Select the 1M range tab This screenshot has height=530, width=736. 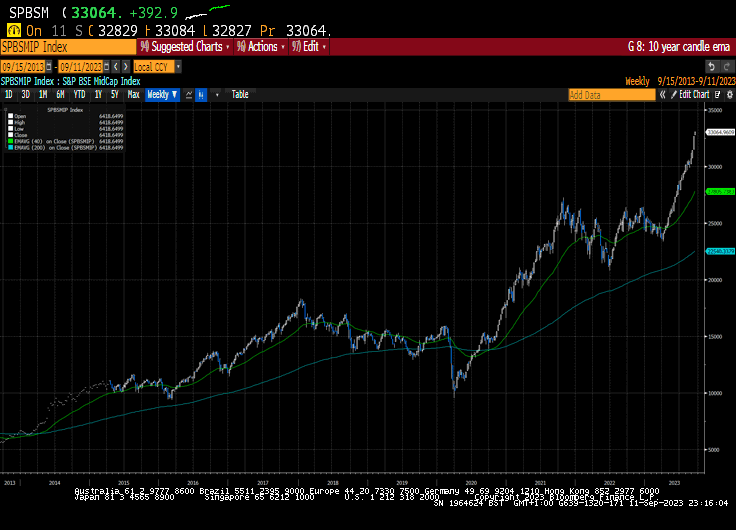43,95
